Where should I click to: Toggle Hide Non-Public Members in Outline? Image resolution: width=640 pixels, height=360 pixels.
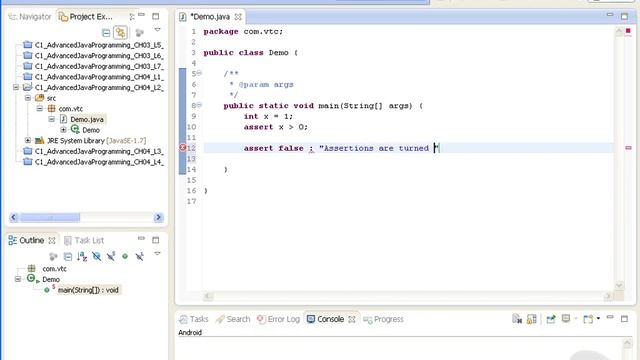coord(125,256)
